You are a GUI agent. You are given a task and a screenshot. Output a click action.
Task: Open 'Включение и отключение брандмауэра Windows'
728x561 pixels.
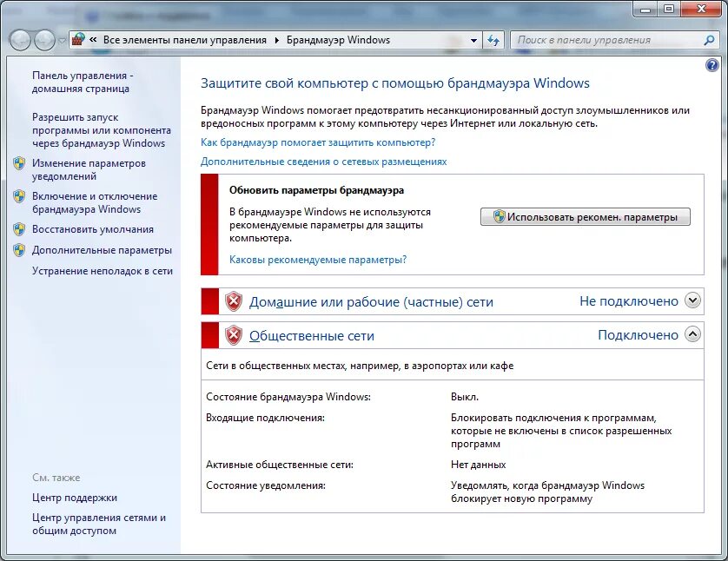(95, 202)
